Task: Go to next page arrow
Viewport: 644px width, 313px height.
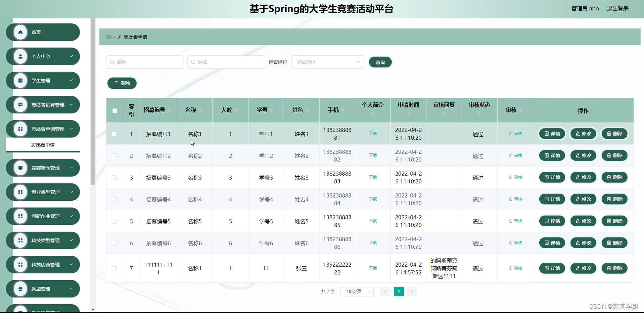Action: [x=412, y=291]
